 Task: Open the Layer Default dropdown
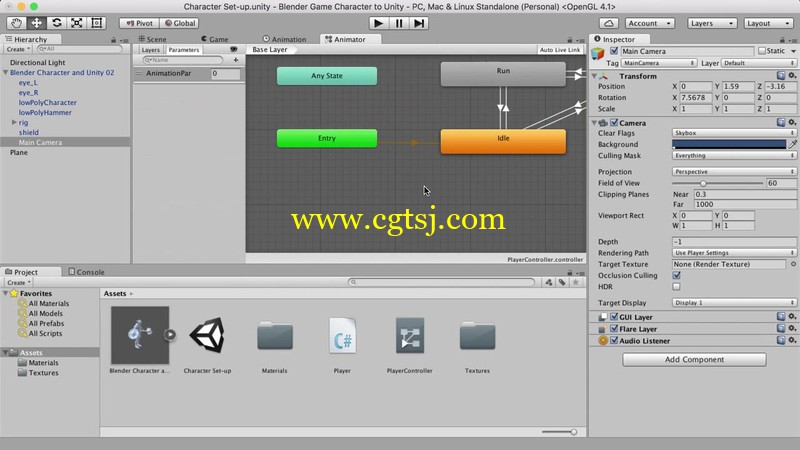[x=759, y=63]
